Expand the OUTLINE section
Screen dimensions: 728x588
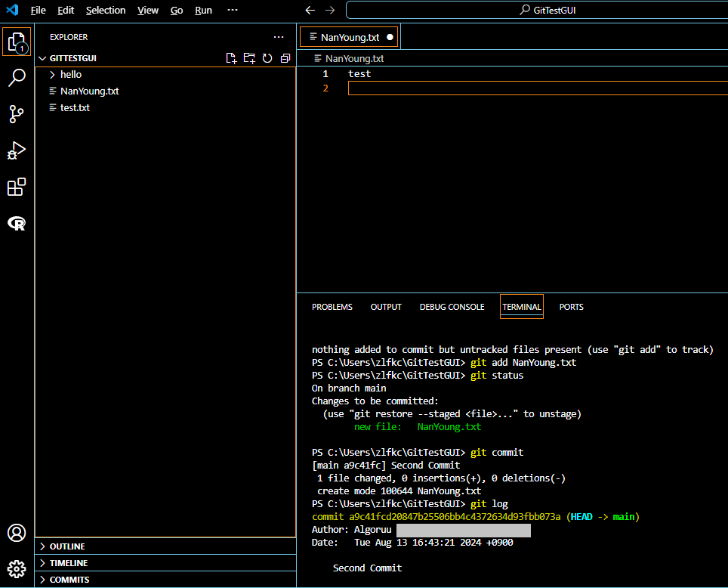[x=165, y=546]
